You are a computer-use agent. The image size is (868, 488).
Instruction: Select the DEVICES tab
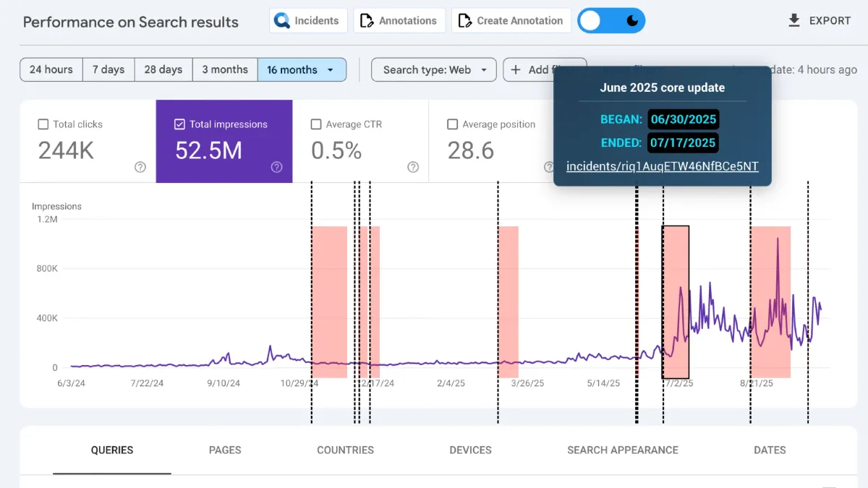click(x=469, y=450)
